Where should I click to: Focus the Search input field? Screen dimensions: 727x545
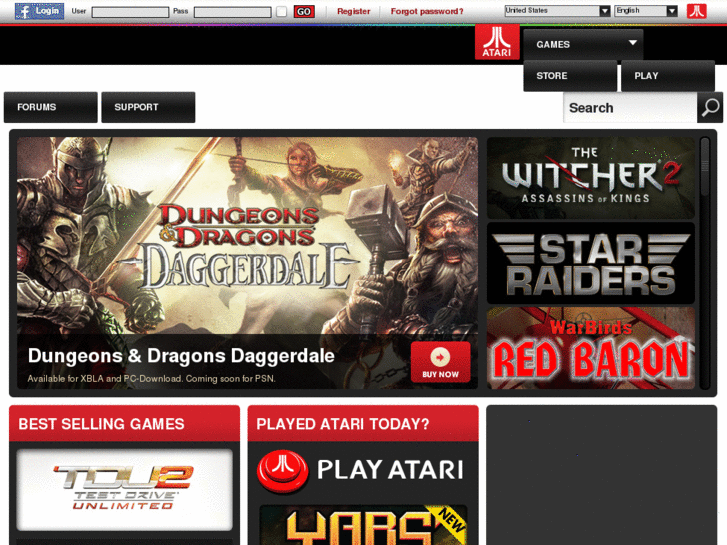[x=630, y=108]
